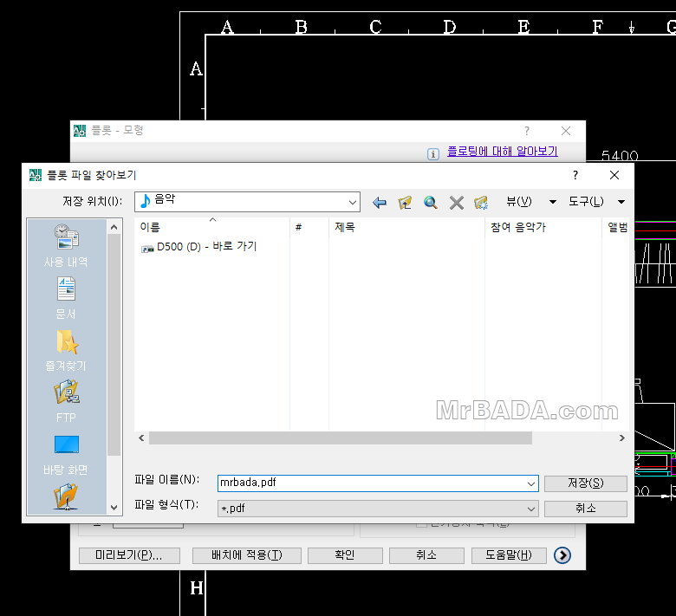The height and width of the screenshot is (616, 676).
Task: Open the 파일 이름 dropdown arrow
Action: click(531, 483)
